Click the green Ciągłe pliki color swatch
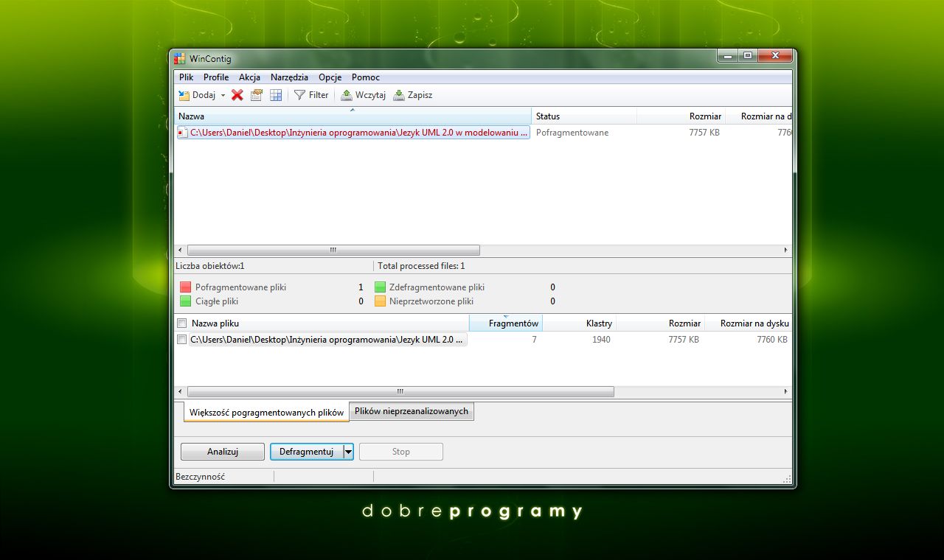 (x=185, y=301)
